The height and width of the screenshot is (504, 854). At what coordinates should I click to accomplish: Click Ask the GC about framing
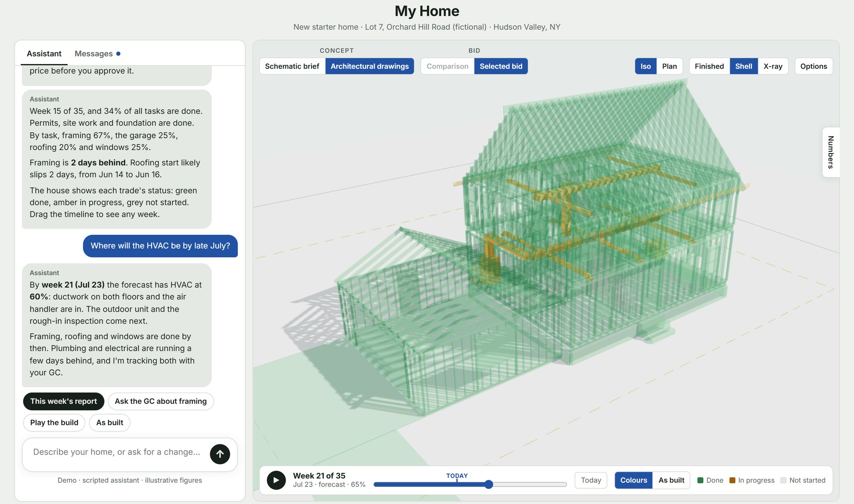pyautogui.click(x=161, y=401)
